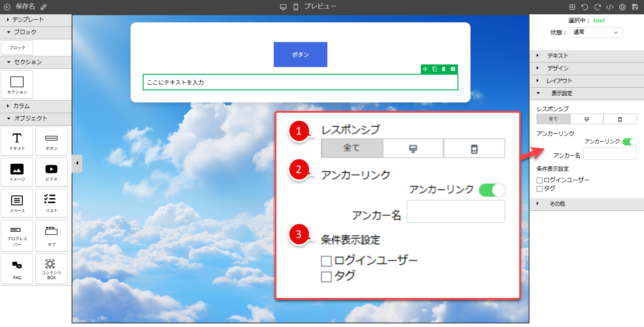Open the code view with the </> icon

click(x=610, y=7)
